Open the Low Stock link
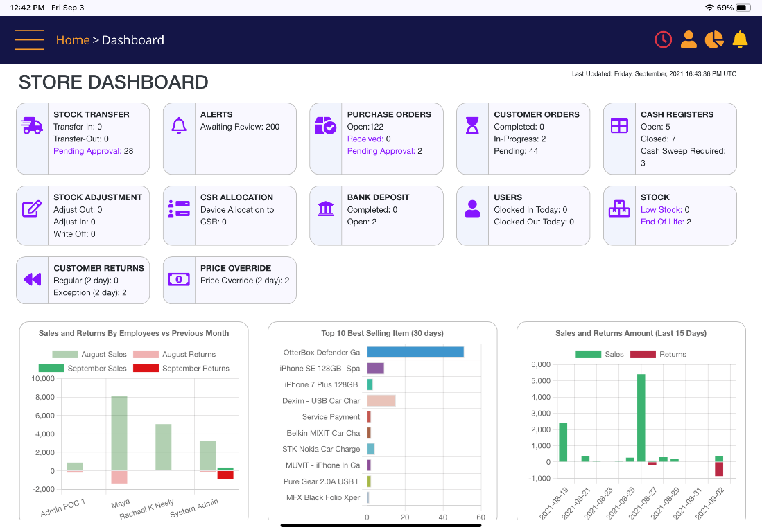Image resolution: width=762 pixels, height=532 pixels. click(x=661, y=210)
